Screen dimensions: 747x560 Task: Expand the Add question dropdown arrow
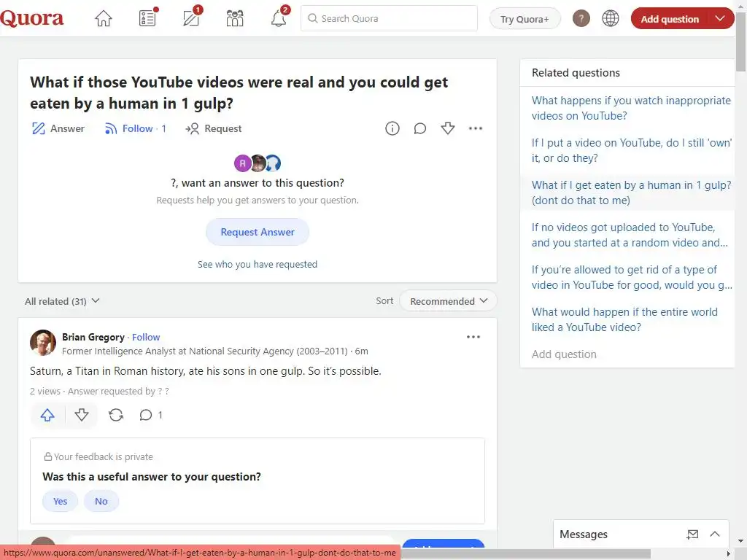pyautogui.click(x=720, y=18)
